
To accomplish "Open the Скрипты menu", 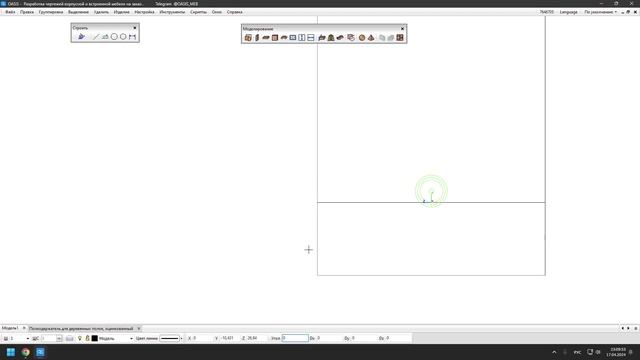I will [x=198, y=12].
